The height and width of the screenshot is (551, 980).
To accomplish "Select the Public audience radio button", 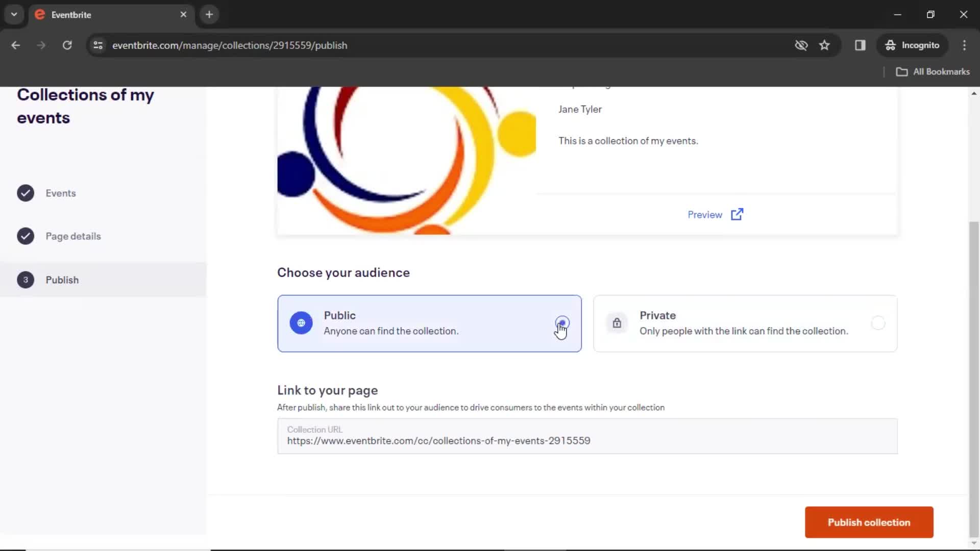I will [560, 322].
